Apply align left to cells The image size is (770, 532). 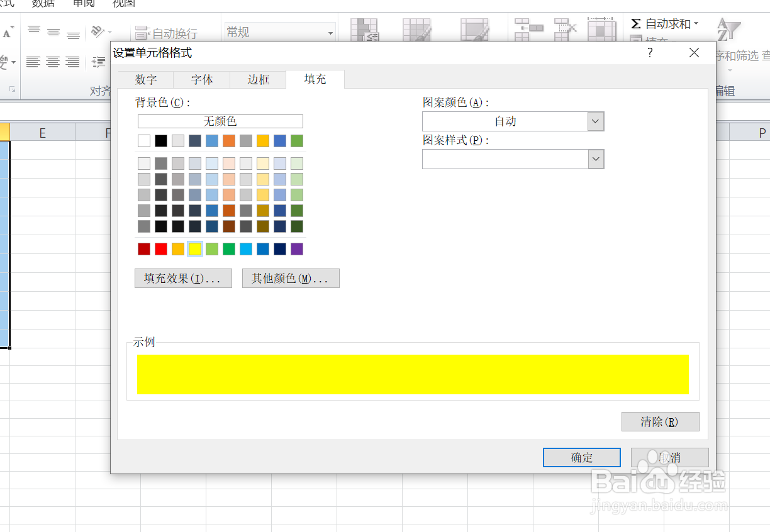[33, 62]
